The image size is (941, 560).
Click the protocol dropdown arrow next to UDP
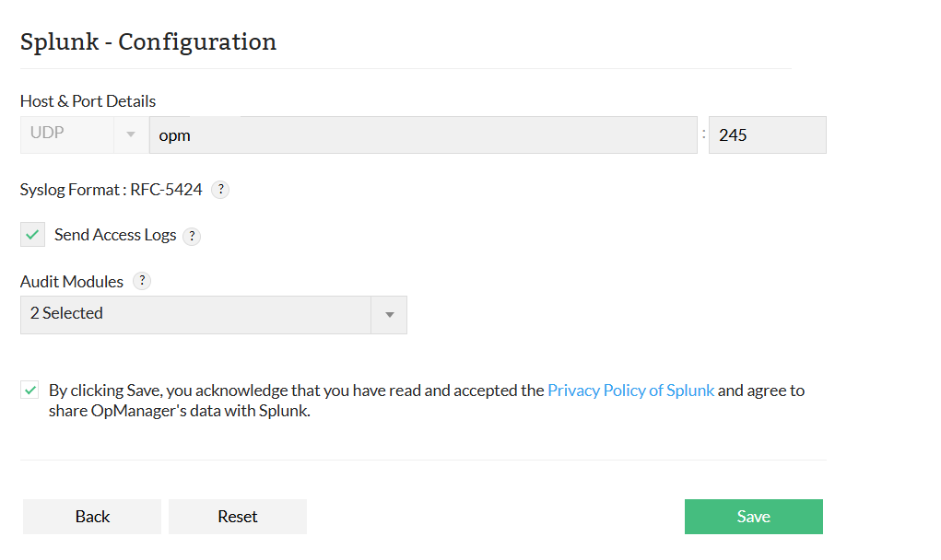(130, 134)
